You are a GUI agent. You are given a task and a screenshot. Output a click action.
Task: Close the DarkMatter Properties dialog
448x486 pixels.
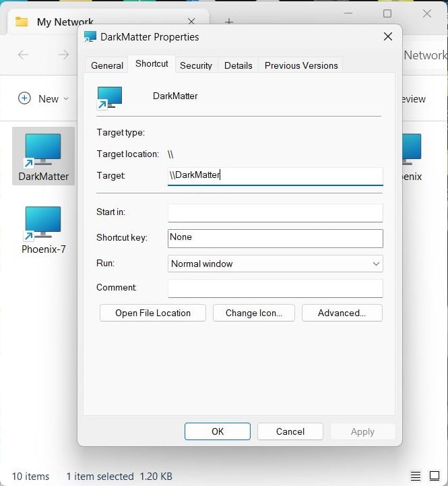388,36
